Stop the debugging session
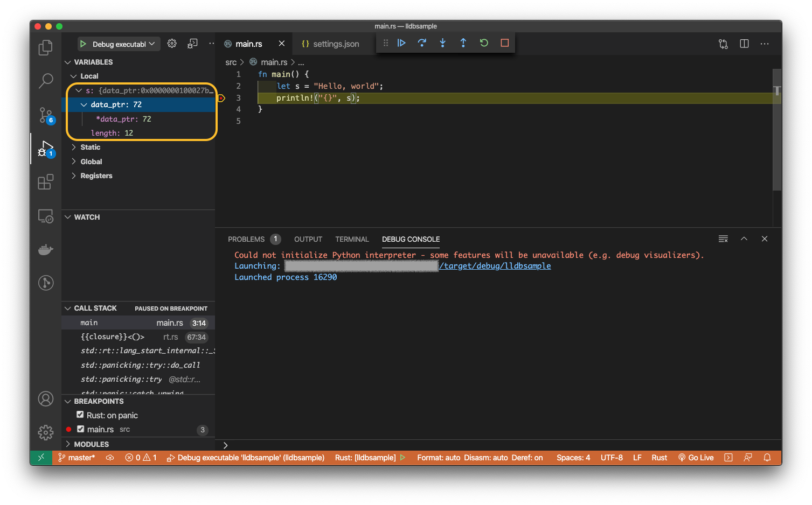The height and width of the screenshot is (505, 812). pos(504,43)
